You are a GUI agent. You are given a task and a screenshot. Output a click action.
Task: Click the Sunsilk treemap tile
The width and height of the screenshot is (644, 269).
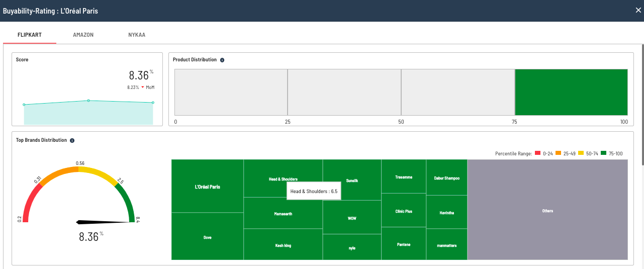pyautogui.click(x=352, y=180)
